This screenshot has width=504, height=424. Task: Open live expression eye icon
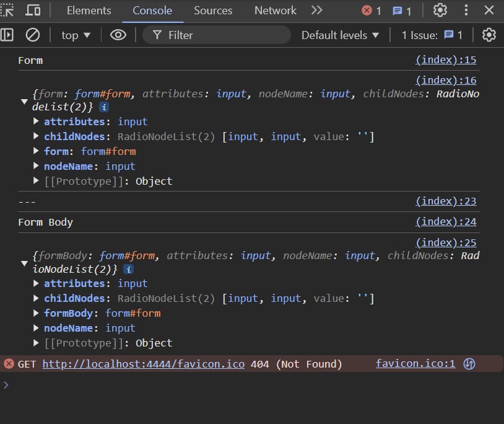(118, 35)
